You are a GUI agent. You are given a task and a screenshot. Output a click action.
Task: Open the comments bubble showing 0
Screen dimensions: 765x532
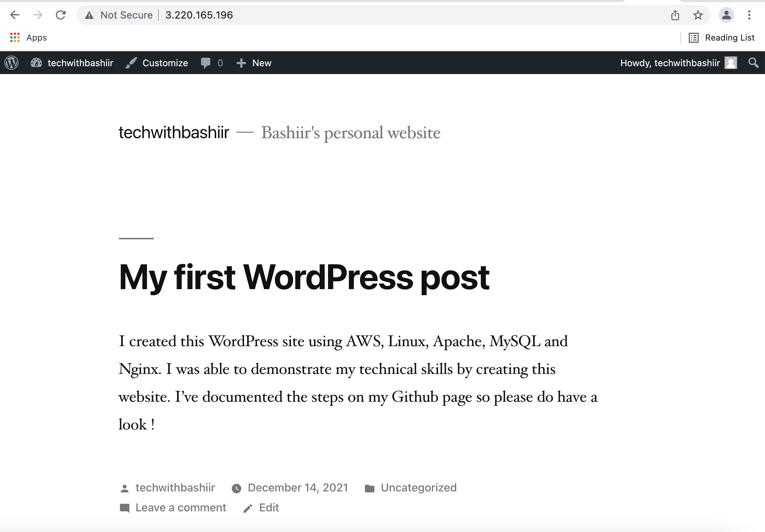point(212,63)
